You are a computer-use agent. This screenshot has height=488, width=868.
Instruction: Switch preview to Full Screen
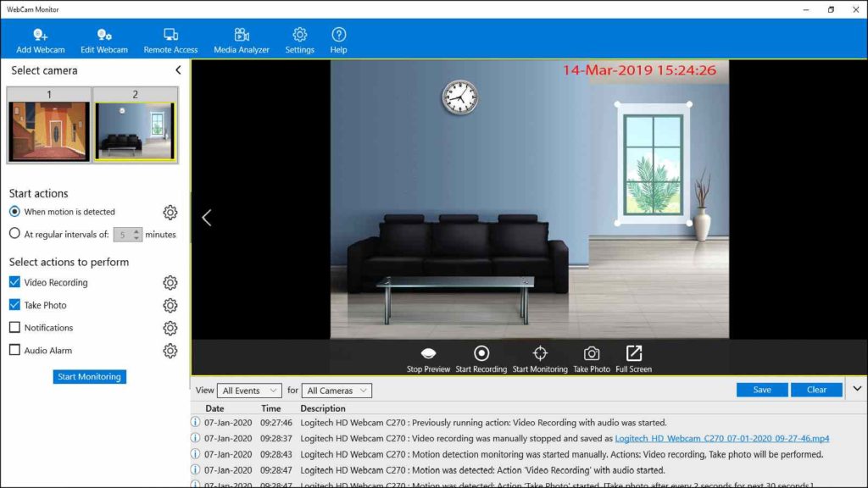click(x=633, y=359)
